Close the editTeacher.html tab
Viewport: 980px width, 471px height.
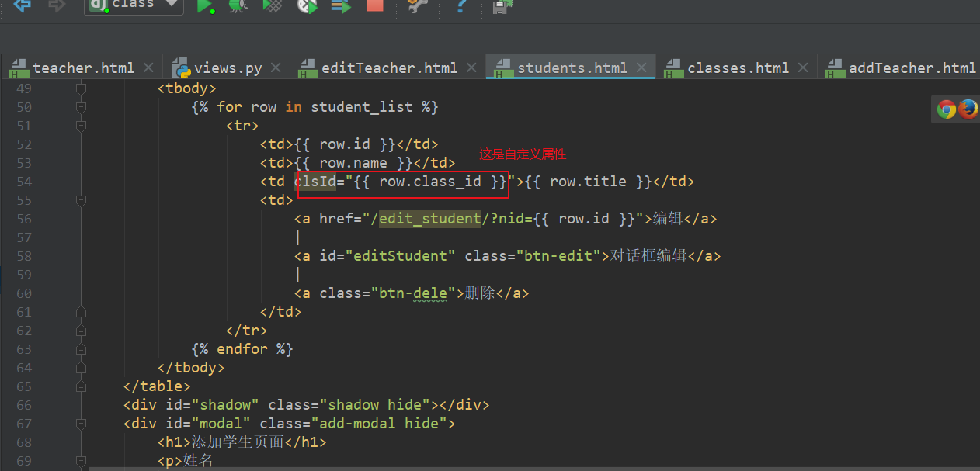click(471, 68)
